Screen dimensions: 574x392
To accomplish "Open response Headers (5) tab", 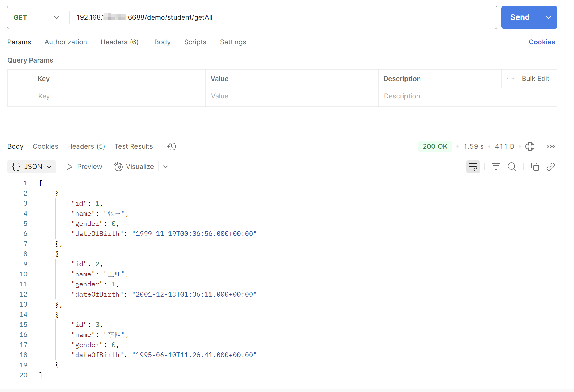I will tap(86, 146).
